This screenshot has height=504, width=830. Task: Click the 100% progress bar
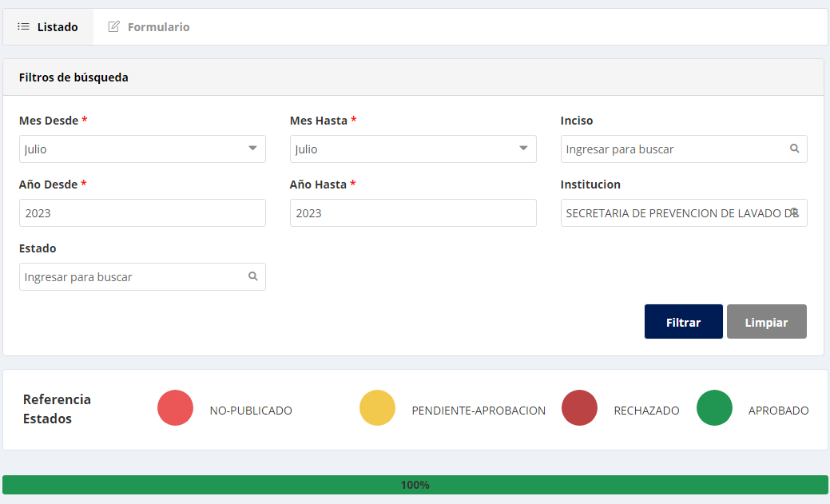tap(415, 485)
